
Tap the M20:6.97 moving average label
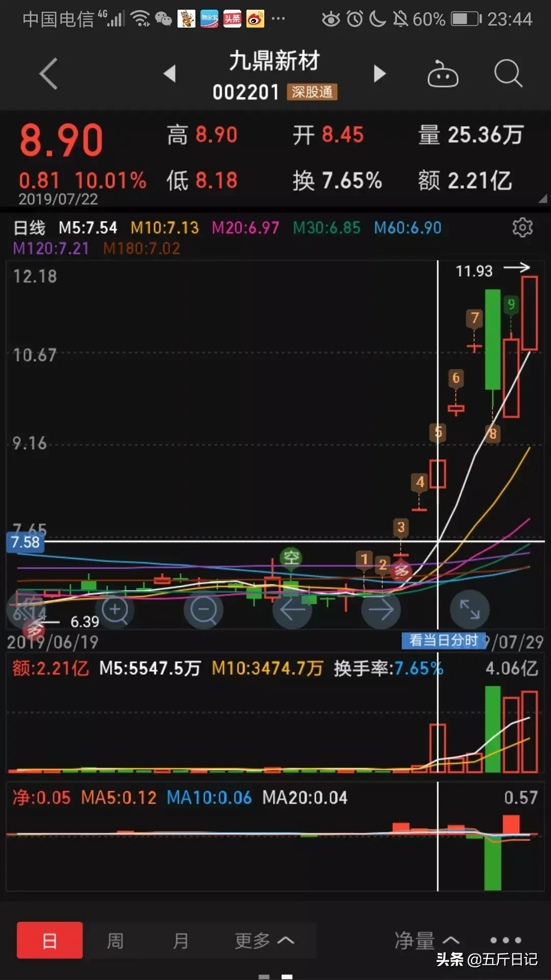coord(245,228)
